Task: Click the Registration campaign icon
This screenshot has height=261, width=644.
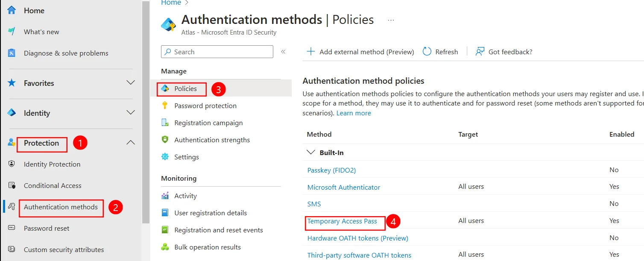Action: [165, 123]
